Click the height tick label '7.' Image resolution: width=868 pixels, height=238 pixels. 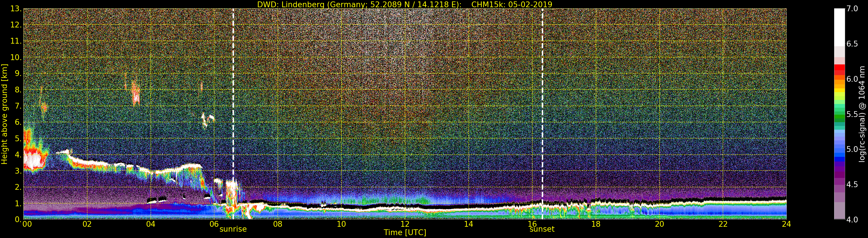pyautogui.click(x=18, y=106)
